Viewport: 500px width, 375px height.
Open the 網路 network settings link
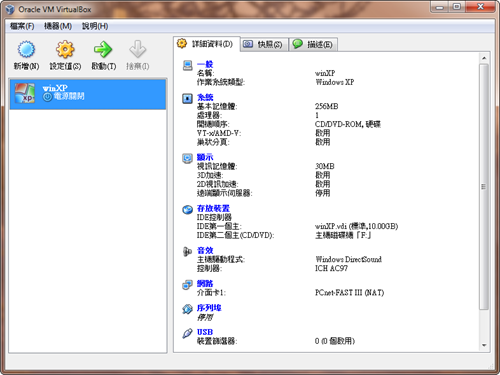click(x=205, y=283)
